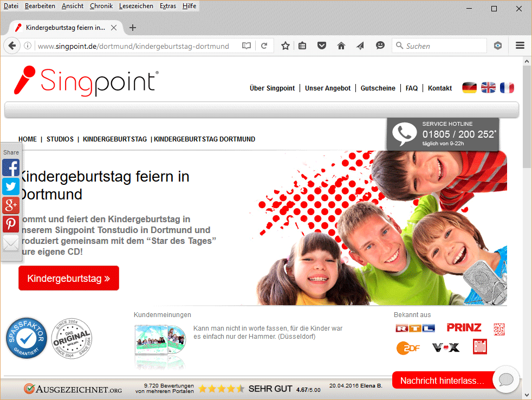Go to HOME breadcrumb link
532x400 pixels.
coord(28,139)
